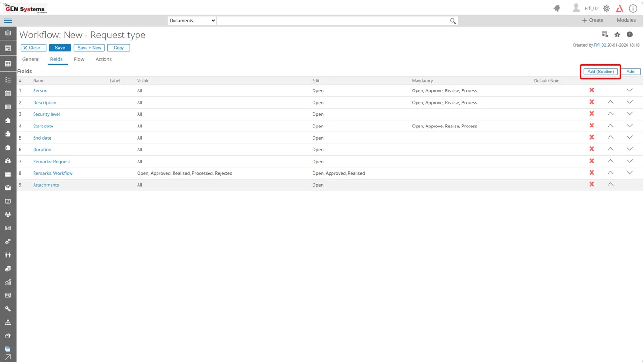Switch to the General tab

pos(31,59)
